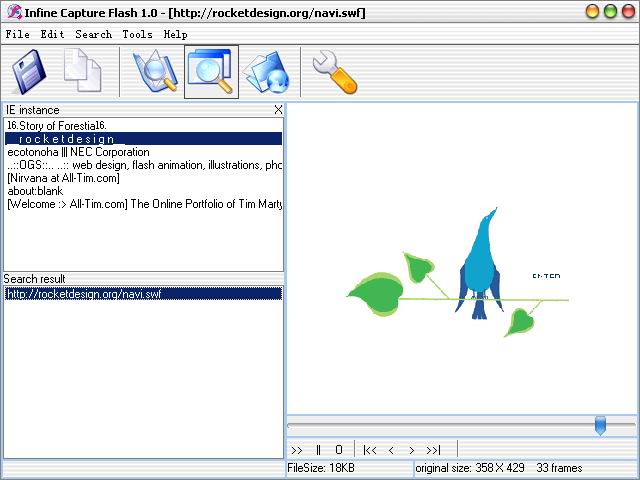Image resolution: width=640 pixels, height=480 pixels.
Task: Click the yellow minimize window button
Action: [x=593, y=11]
